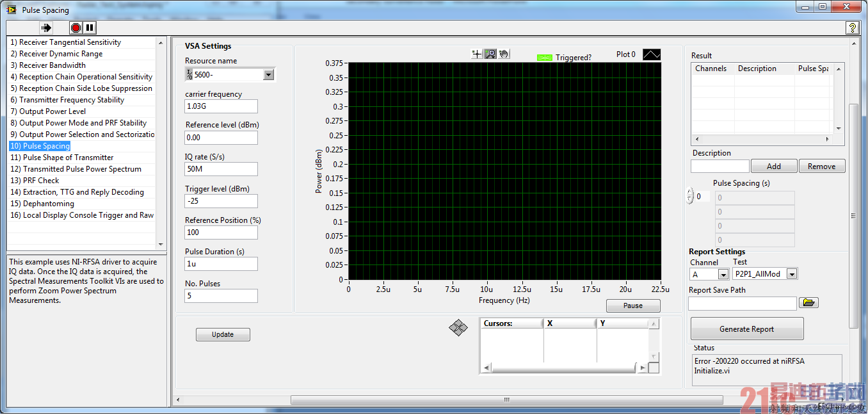The width and height of the screenshot is (868, 415).
Task: Click the red Abort Execution button
Action: click(x=76, y=28)
